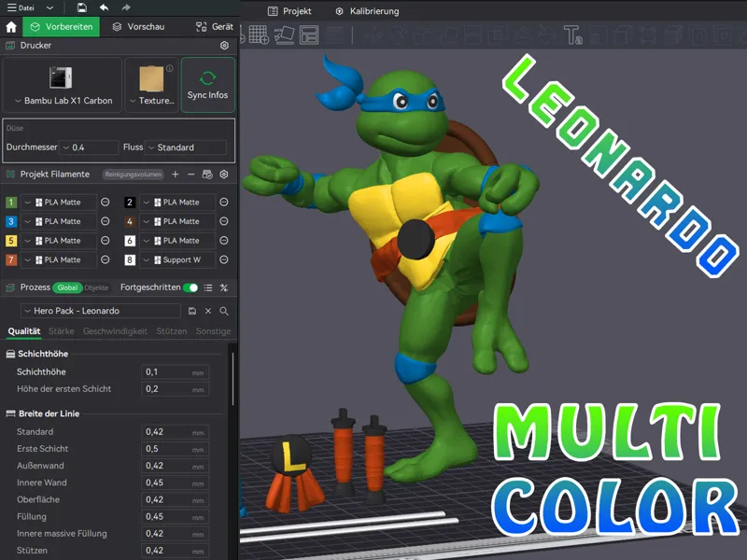The height and width of the screenshot is (560, 747).
Task: Open Hero Pack - Leonardo preset dropdown
Action: 101,311
